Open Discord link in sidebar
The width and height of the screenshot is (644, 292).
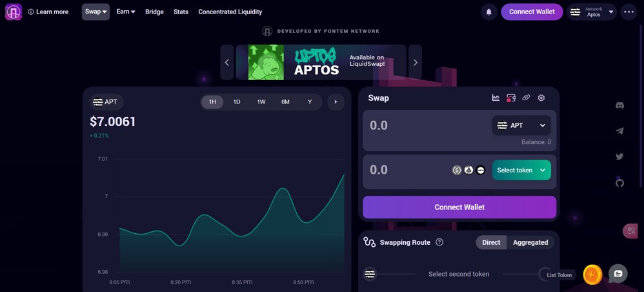click(x=619, y=105)
